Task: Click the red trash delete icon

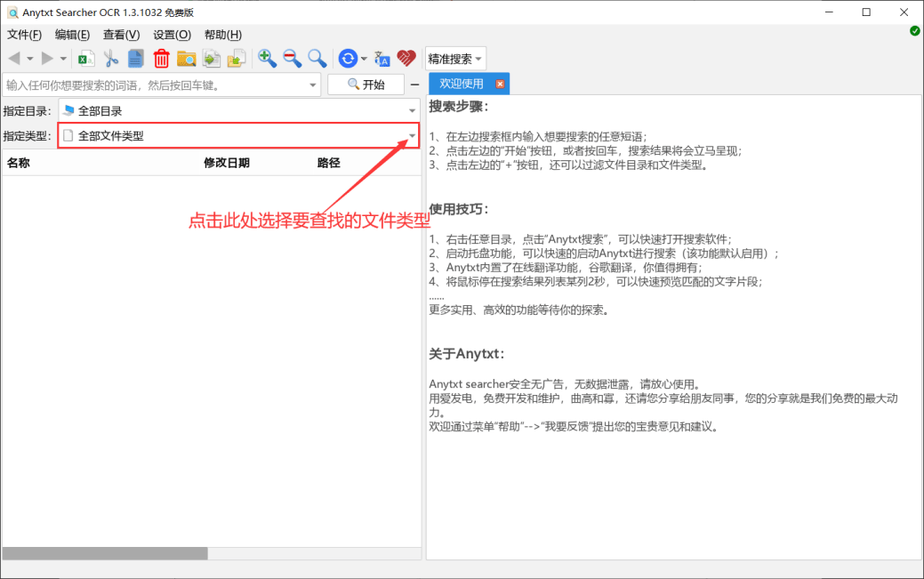Action: pos(161,59)
